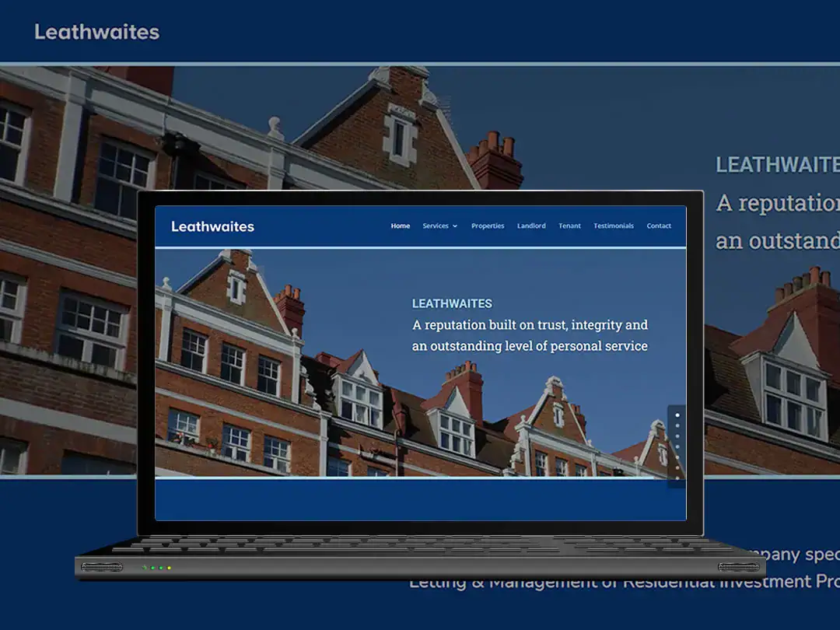Open the Contact page
The image size is (840, 630).
pos(659,226)
